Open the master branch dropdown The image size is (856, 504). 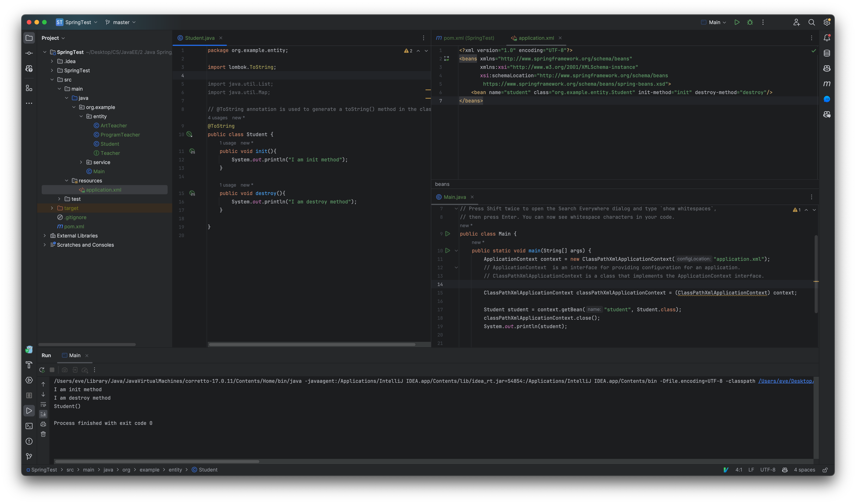coord(121,22)
